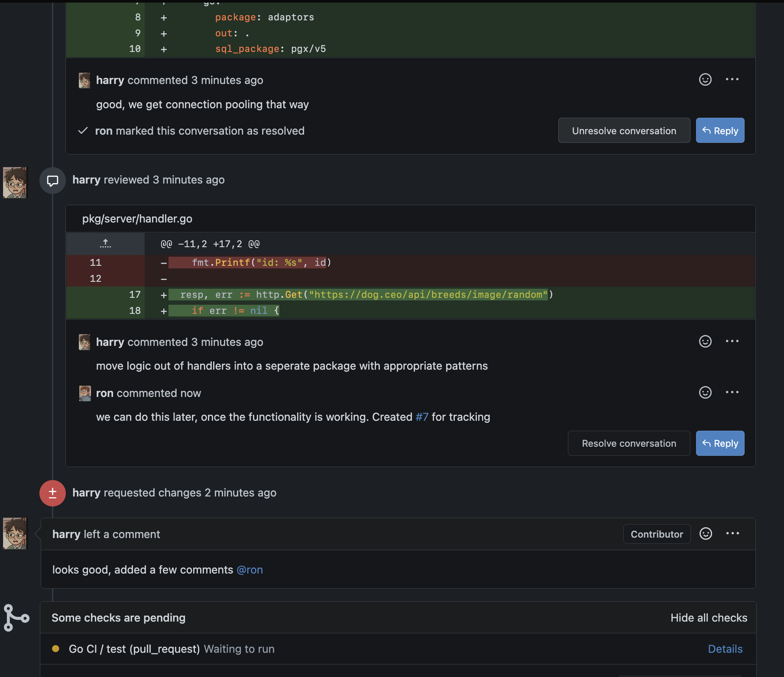
Task: Open options menu on harry's handler logic comment
Action: 732,342
